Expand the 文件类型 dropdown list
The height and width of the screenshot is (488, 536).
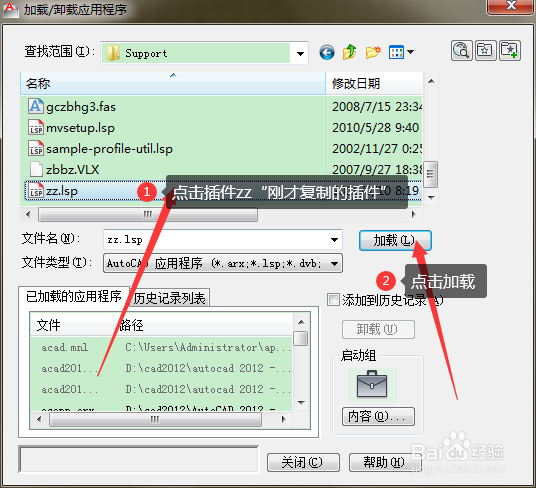335,263
